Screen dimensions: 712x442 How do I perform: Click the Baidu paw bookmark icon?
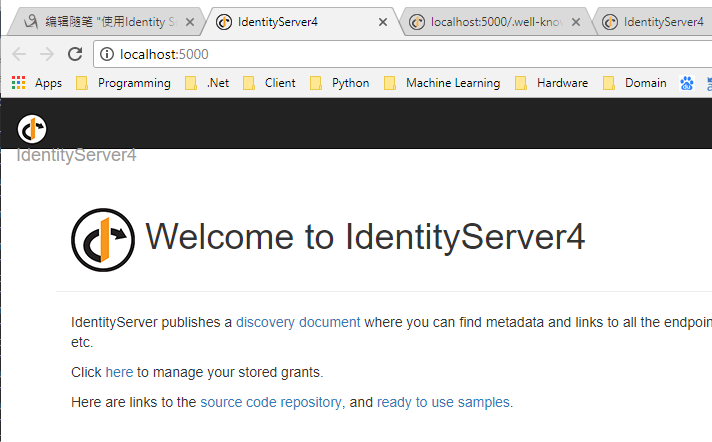coord(687,83)
